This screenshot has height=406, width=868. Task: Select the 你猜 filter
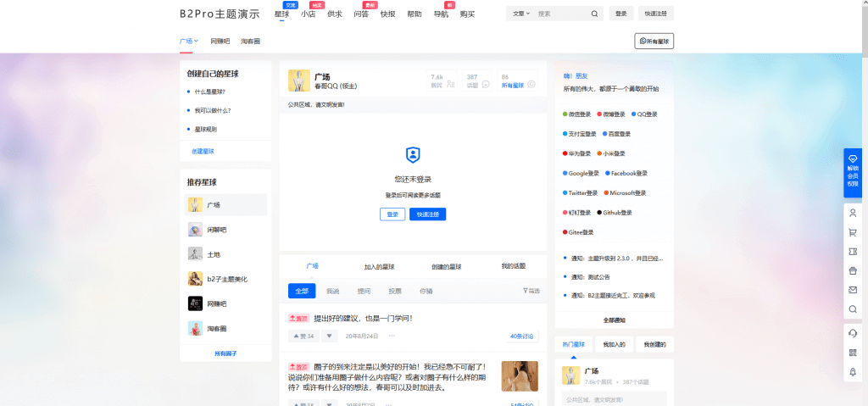(426, 291)
